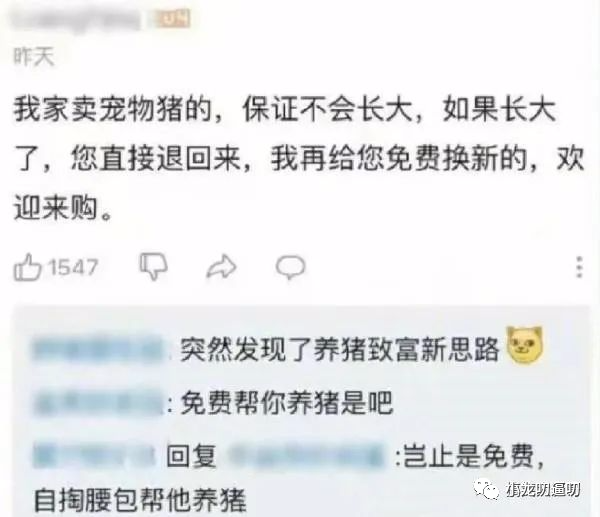Click the WeChat logo watermark icon
Screen dimensions: 600x517
(x=486, y=489)
